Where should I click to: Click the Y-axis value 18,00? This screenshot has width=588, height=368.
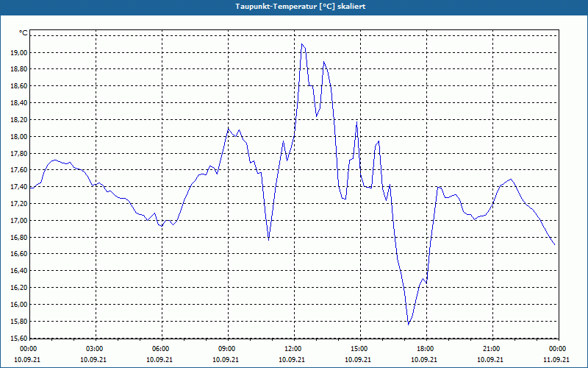coord(20,137)
